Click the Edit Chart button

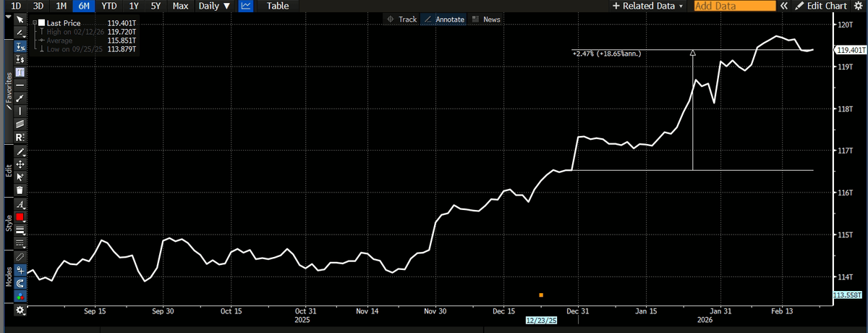click(x=820, y=6)
